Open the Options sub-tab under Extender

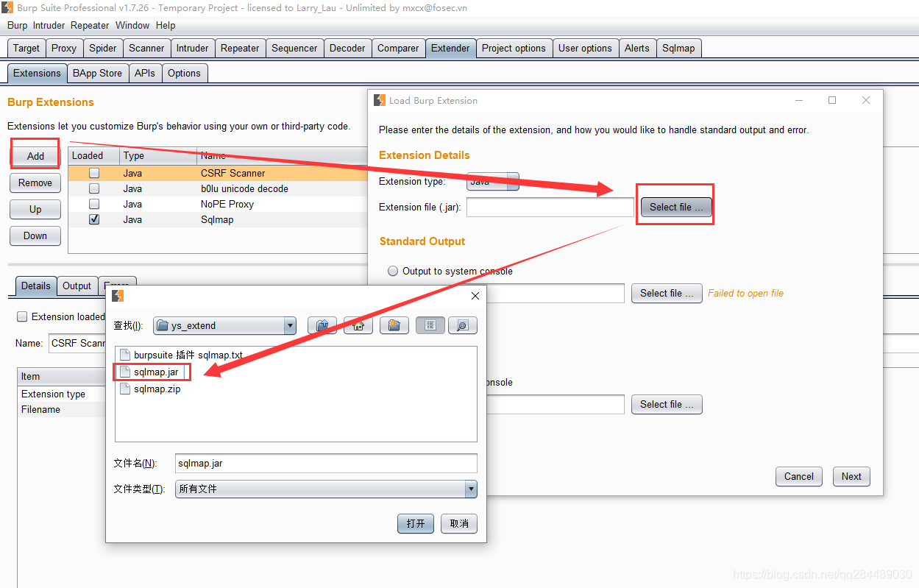point(184,73)
